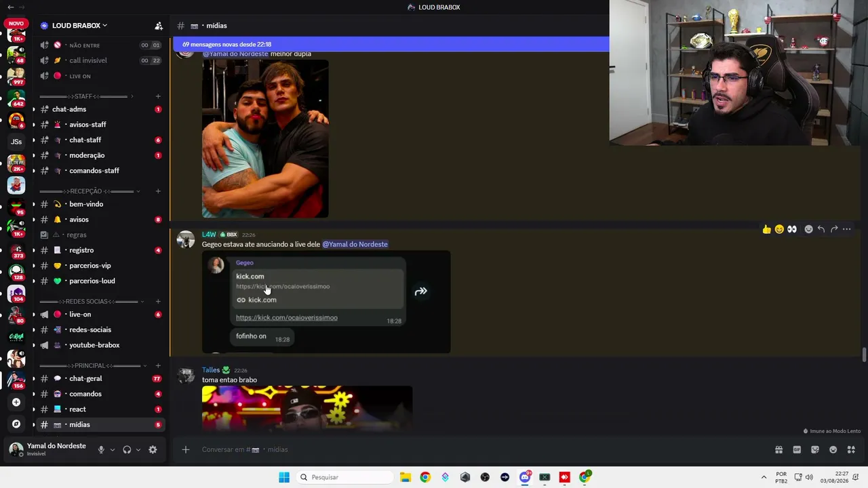Create a channel in the RECEPÇÃO category

click(158, 191)
